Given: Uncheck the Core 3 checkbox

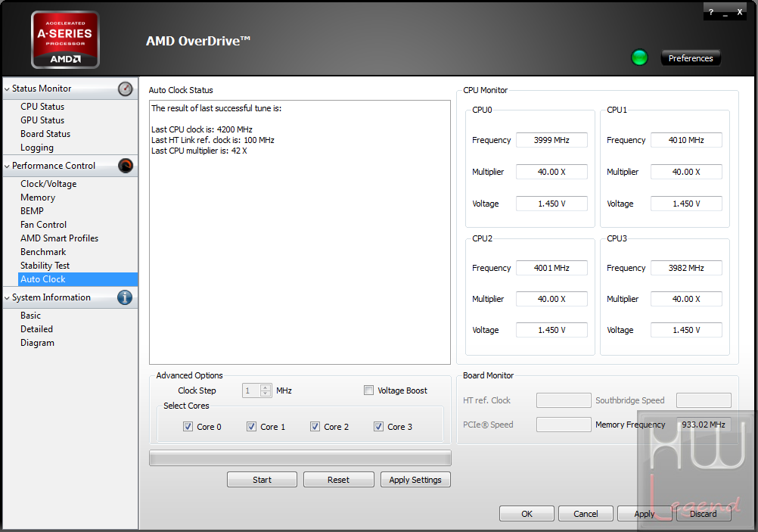Looking at the screenshot, I should click(x=378, y=427).
